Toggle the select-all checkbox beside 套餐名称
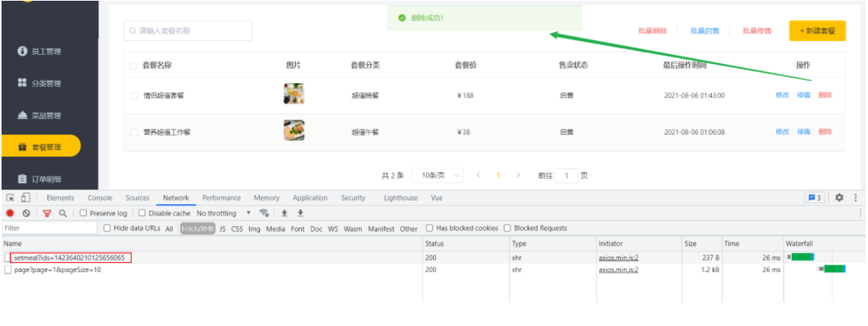 (133, 66)
